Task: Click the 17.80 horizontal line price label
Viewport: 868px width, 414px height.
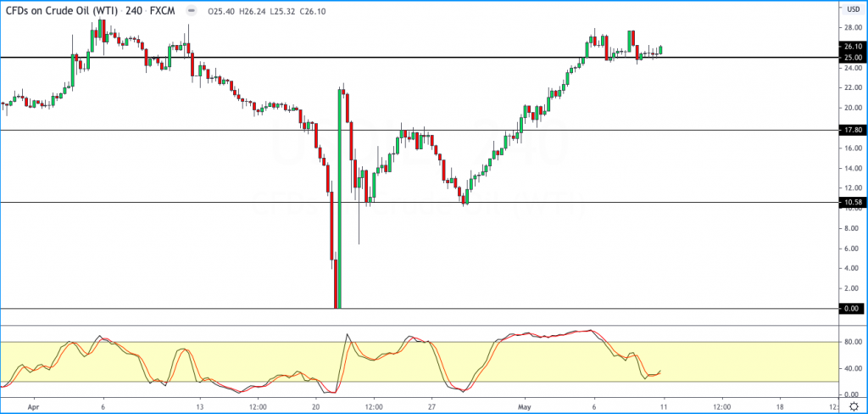Action: click(x=853, y=131)
